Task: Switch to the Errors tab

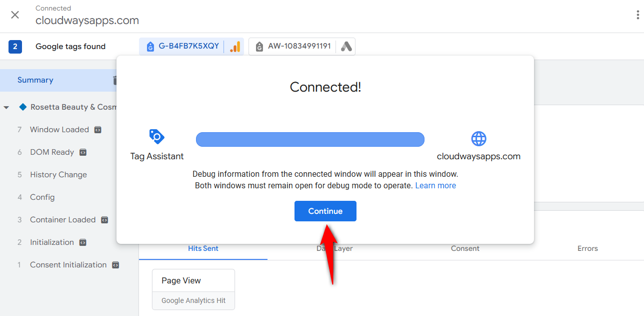Action: click(587, 248)
